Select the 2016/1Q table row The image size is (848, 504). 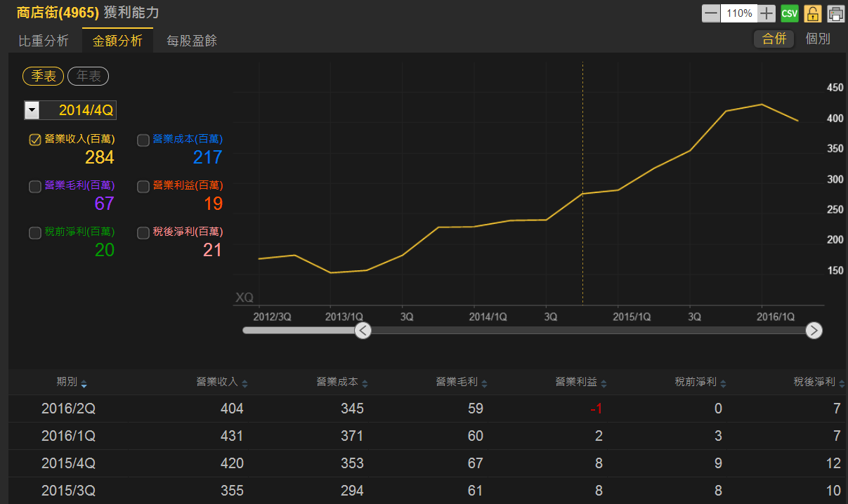pyautogui.click(x=422, y=436)
